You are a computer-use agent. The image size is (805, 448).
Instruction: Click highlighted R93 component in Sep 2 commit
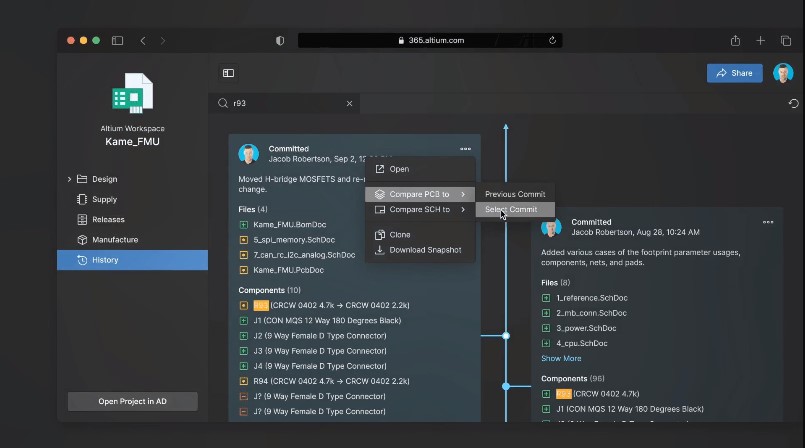point(261,305)
